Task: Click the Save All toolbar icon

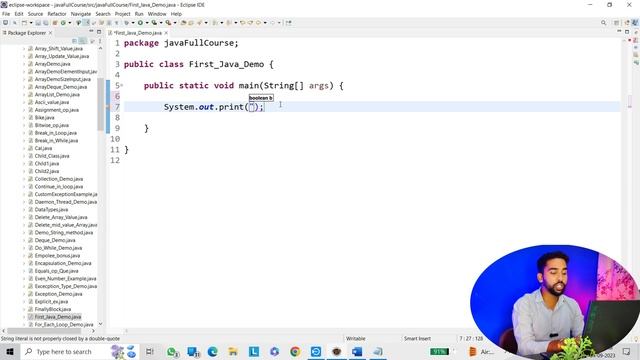Action: (x=45, y=22)
